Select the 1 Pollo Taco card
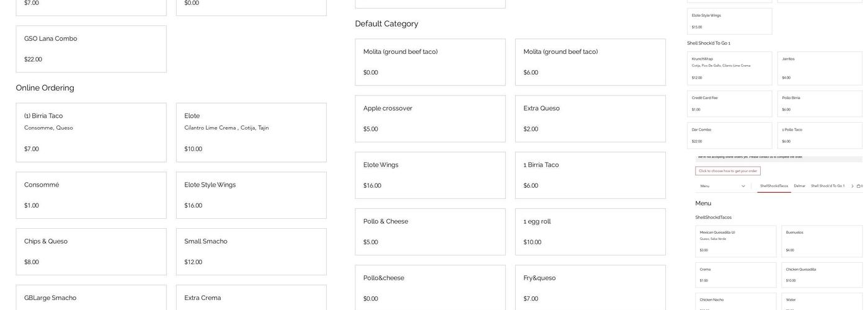 pos(820,135)
